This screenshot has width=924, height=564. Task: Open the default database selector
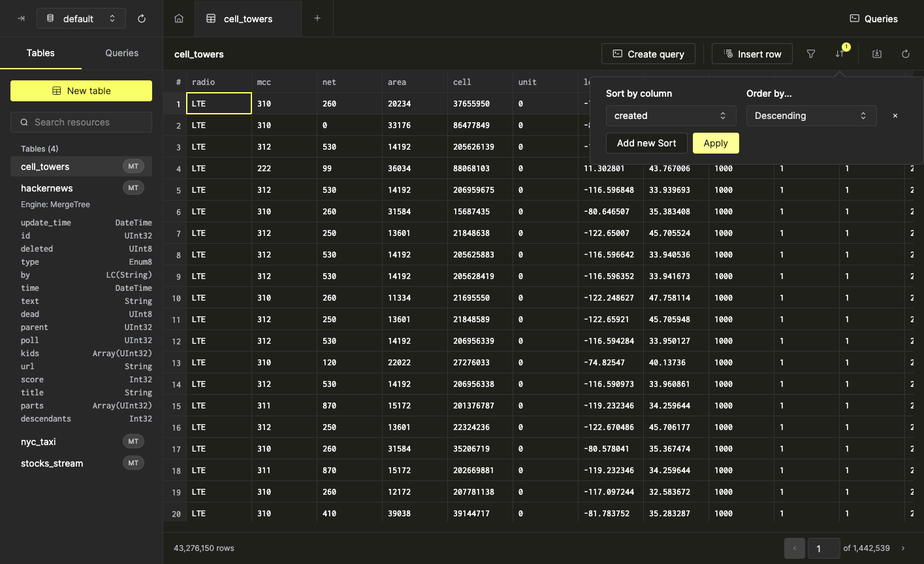(x=81, y=19)
